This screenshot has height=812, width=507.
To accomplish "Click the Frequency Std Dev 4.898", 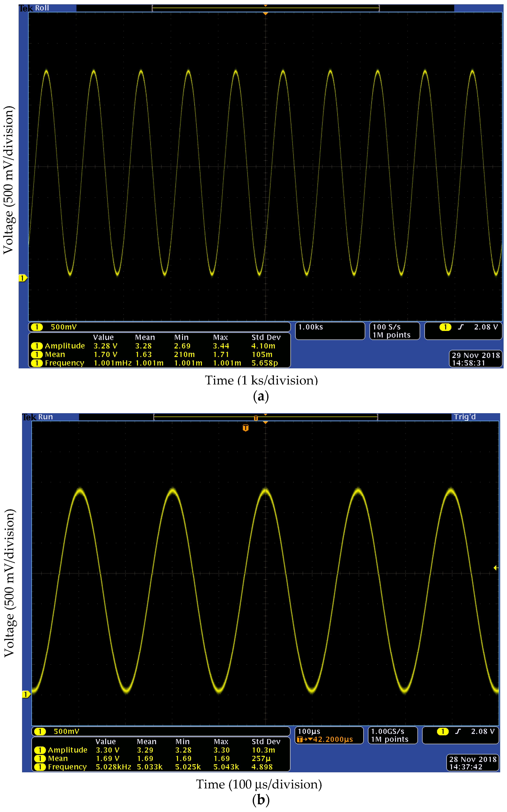I will click(262, 767).
